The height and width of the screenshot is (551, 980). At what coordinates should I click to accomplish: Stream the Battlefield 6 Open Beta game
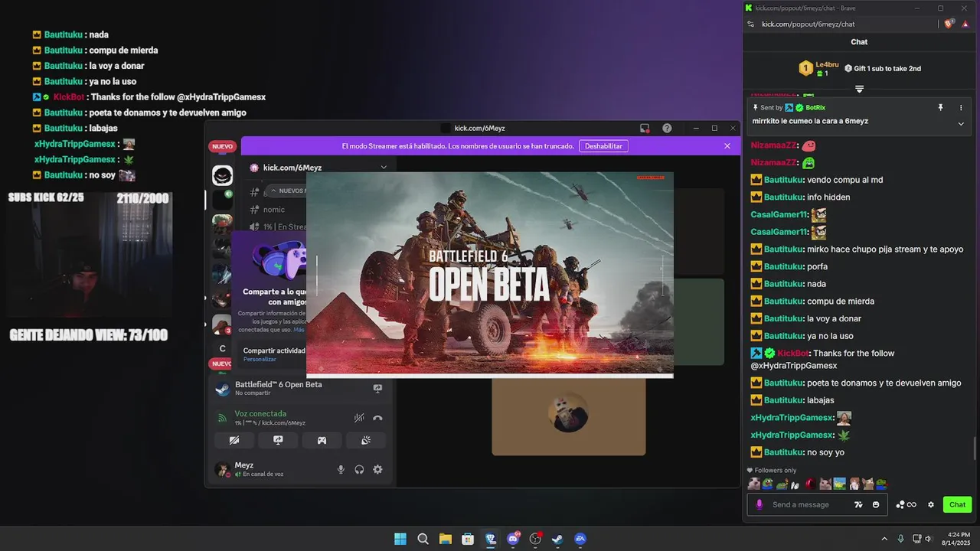[x=377, y=389]
